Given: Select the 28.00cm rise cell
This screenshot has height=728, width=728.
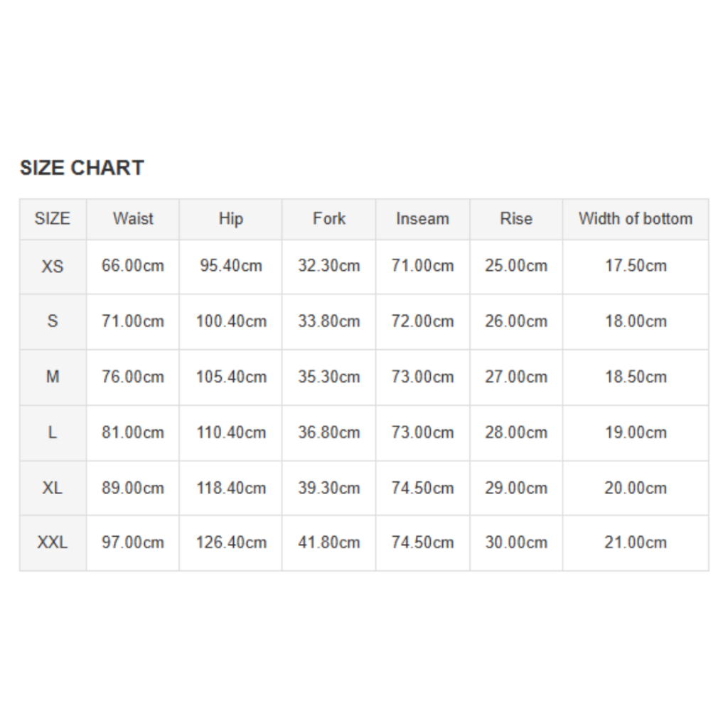Looking at the screenshot, I should 516,433.
